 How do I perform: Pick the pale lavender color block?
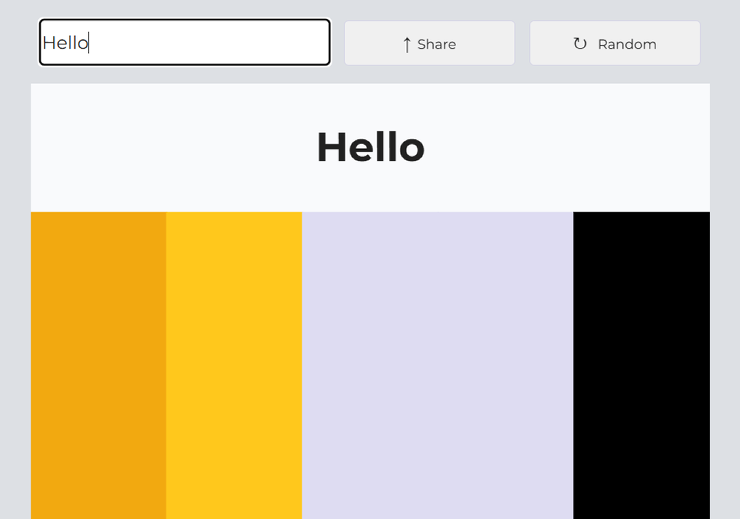click(437, 366)
